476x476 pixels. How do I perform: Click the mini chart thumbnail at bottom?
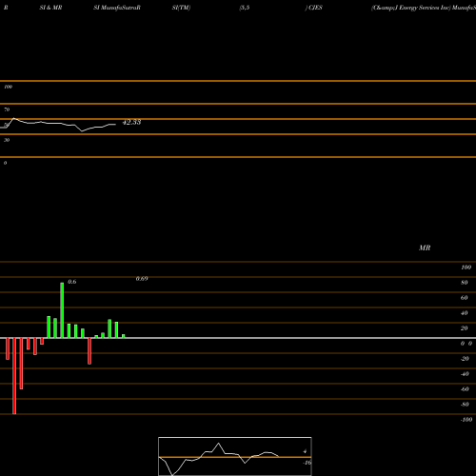235,456
